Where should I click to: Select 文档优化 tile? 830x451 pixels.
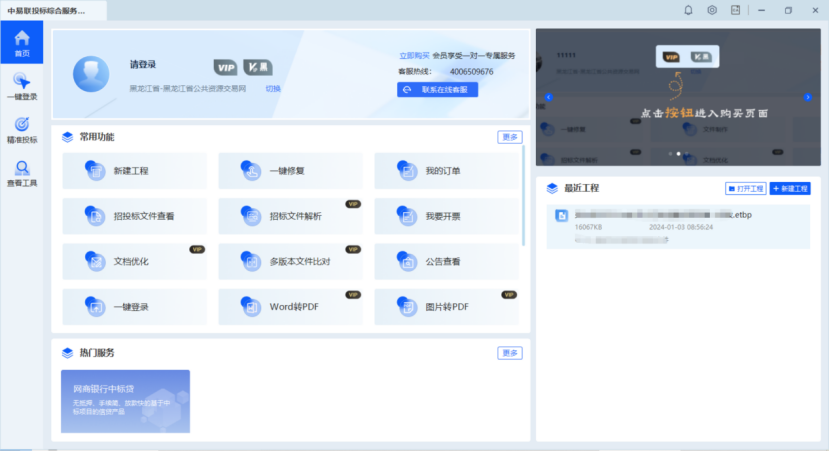(x=134, y=262)
